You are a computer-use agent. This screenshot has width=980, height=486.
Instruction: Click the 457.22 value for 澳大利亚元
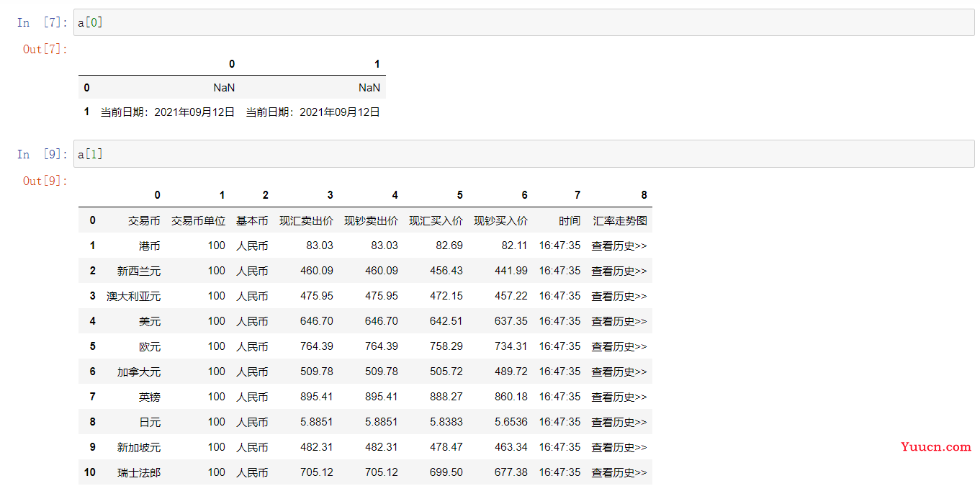(x=511, y=296)
